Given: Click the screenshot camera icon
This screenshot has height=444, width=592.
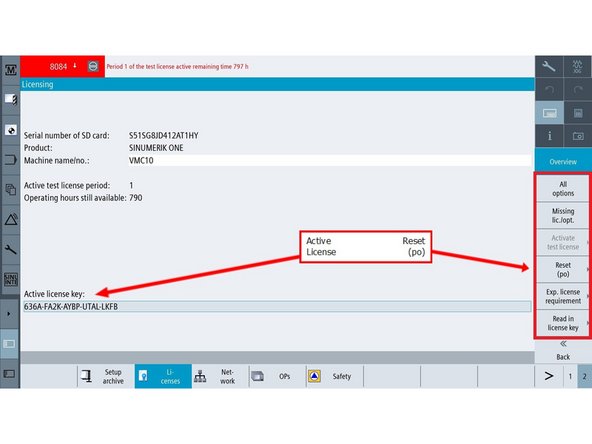Looking at the screenshot, I should point(578,136).
